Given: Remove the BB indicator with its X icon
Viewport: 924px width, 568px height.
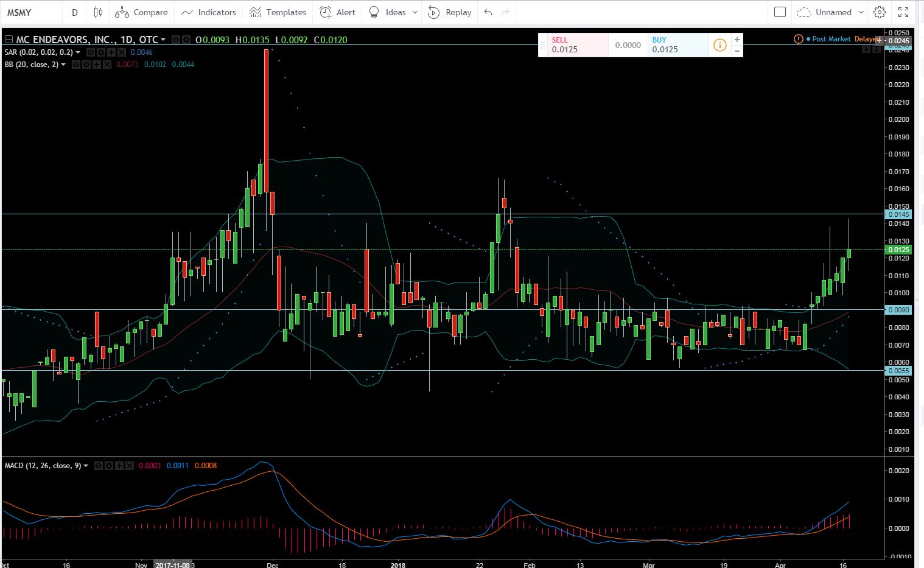Looking at the screenshot, I should click(x=107, y=64).
